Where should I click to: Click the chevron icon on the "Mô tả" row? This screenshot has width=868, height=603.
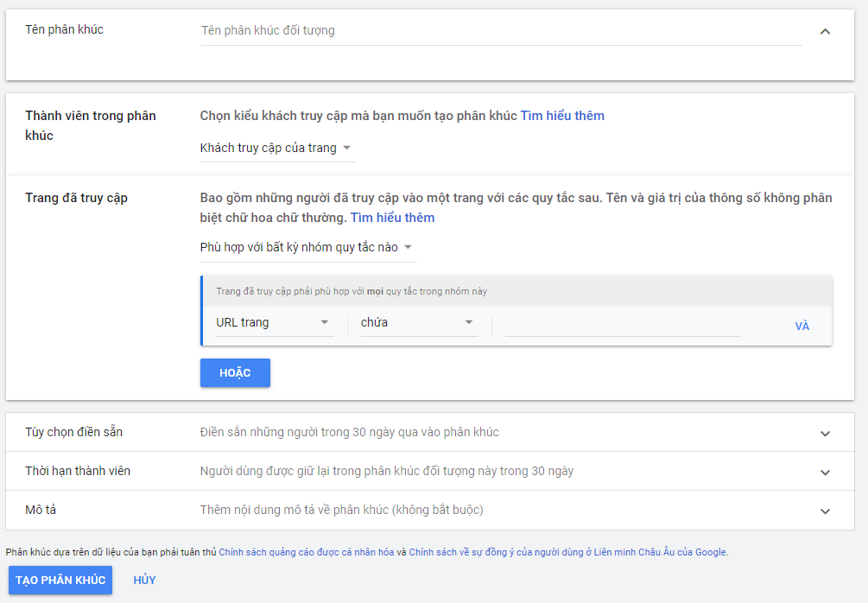[x=824, y=511]
